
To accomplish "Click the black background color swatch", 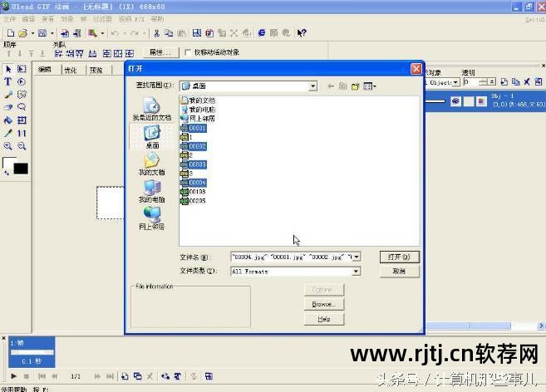I will pos(21,169).
